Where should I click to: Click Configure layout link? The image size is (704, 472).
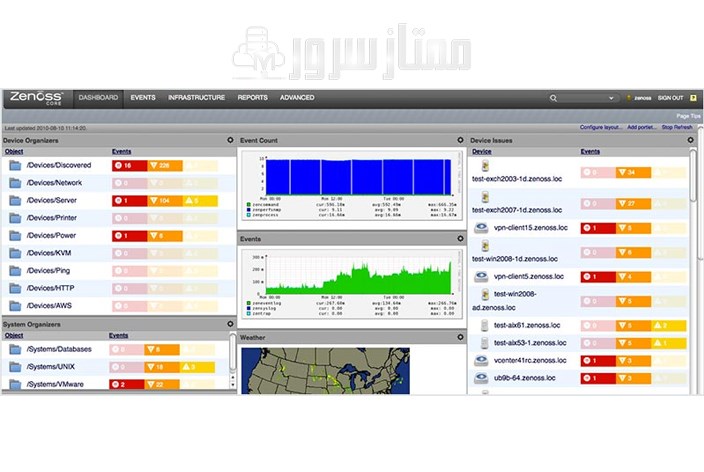click(x=601, y=128)
